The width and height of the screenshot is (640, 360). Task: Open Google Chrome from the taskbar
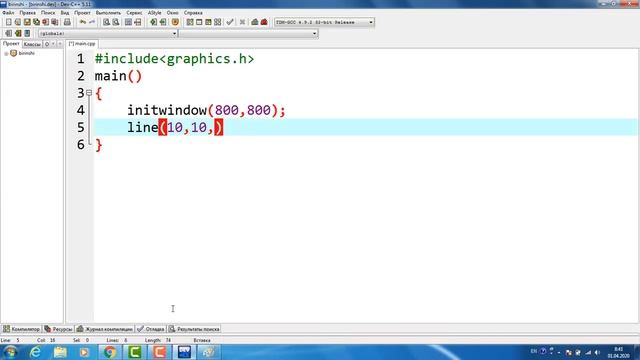109,352
